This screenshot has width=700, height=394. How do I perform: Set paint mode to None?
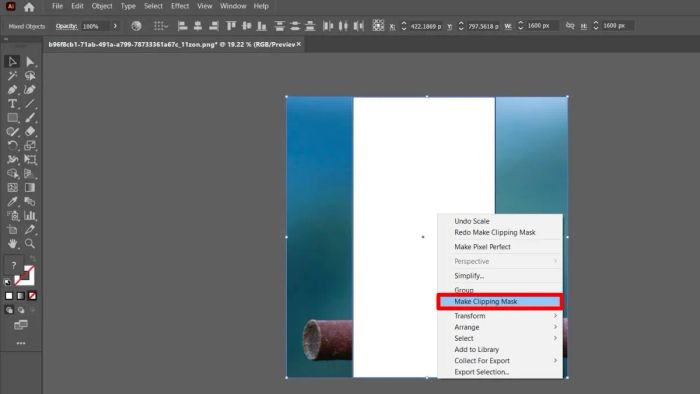(x=32, y=296)
